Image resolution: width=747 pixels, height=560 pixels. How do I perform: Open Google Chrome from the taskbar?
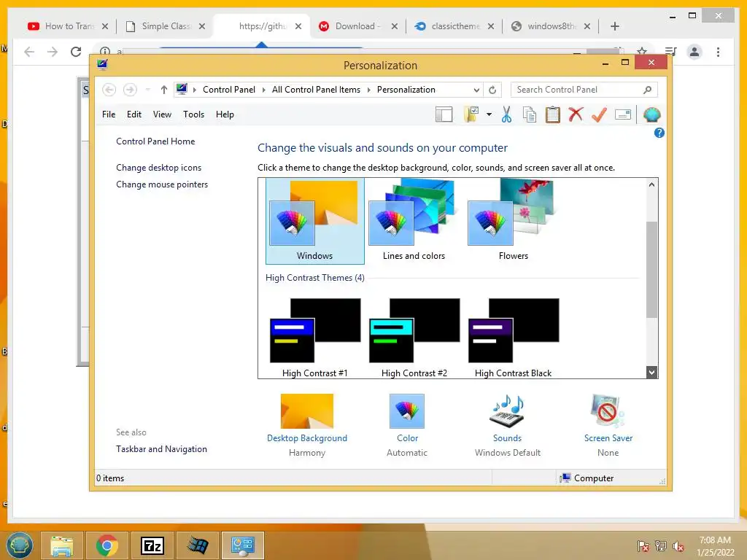pyautogui.click(x=107, y=545)
